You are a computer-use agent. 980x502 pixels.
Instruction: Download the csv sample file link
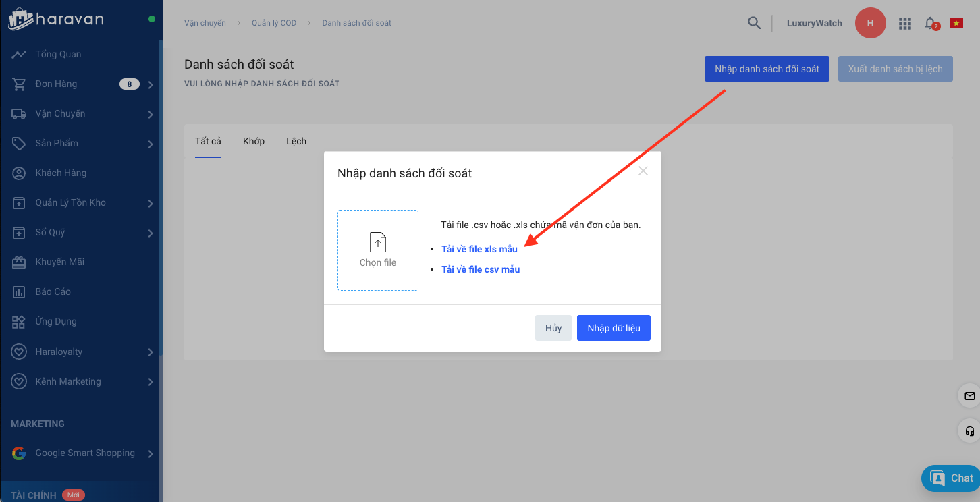coord(481,269)
